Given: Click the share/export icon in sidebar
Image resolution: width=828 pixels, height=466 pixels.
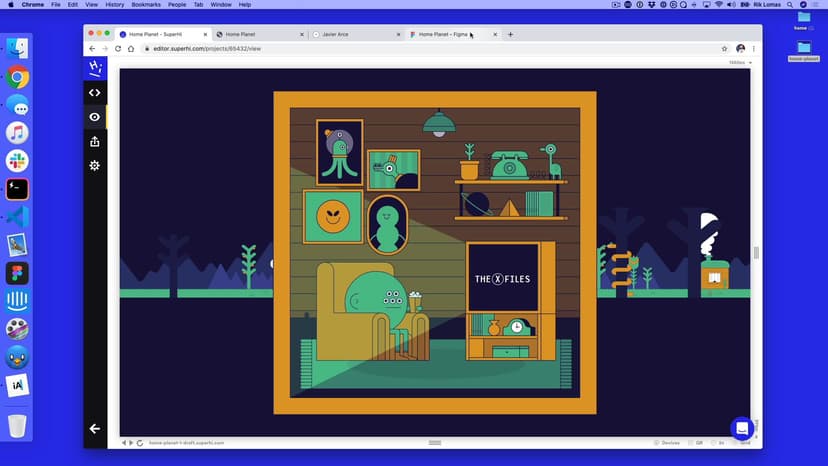Looking at the screenshot, I should (95, 141).
